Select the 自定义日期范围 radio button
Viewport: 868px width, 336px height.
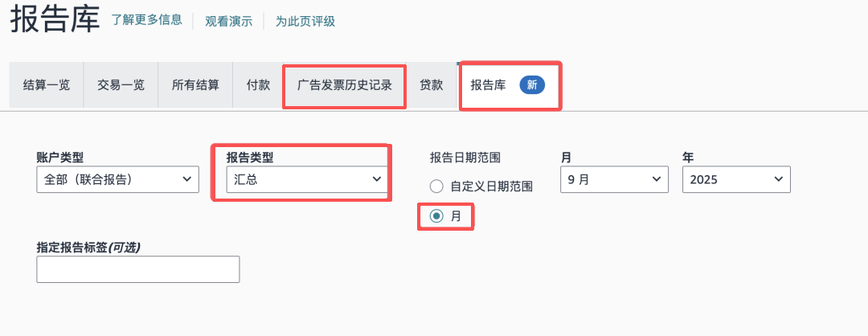(x=436, y=186)
